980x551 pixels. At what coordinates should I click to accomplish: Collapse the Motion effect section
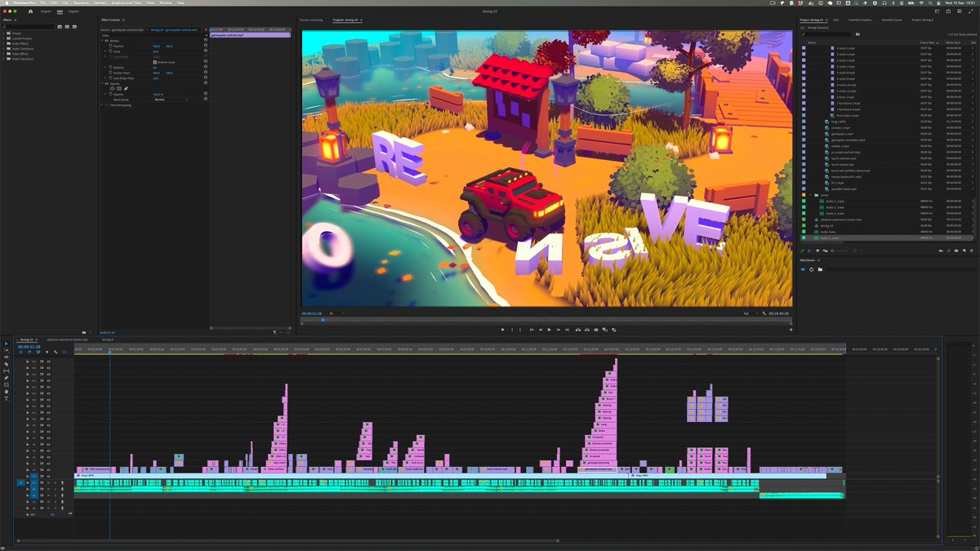102,40
